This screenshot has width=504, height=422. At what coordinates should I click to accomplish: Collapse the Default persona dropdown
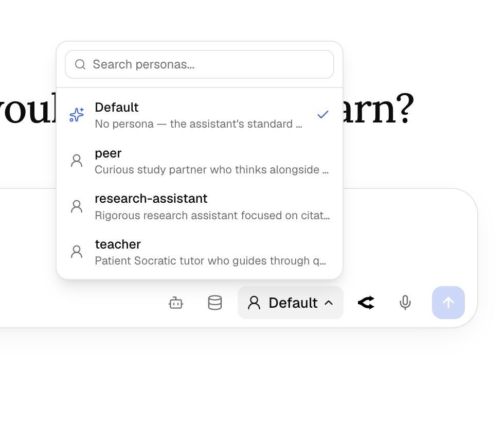coord(291,303)
